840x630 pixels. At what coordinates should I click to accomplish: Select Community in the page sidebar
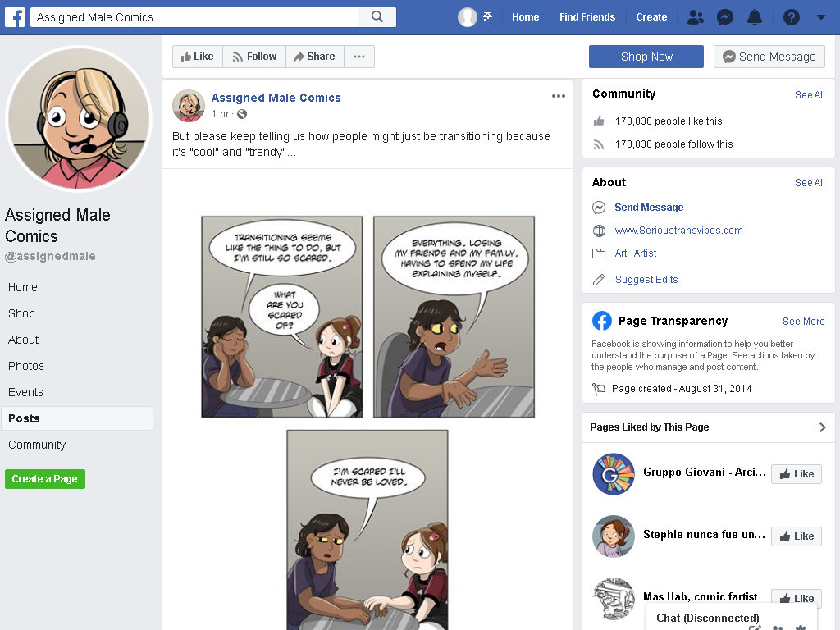pos(36,445)
